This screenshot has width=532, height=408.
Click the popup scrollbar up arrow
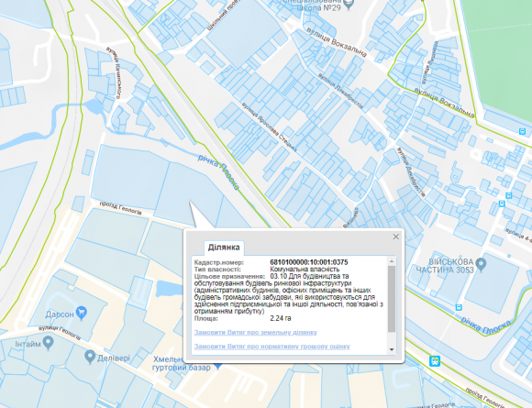pos(392,261)
